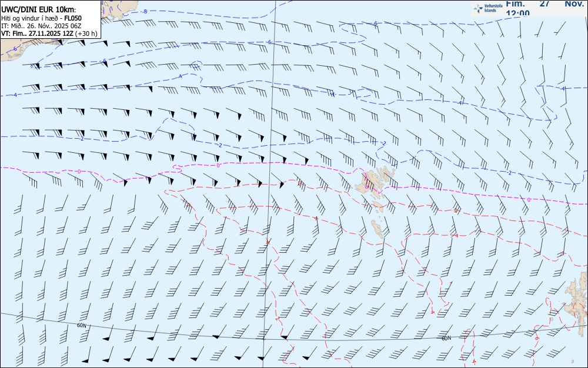
Task: Click the FL050 flight level label
Action: click(73, 18)
